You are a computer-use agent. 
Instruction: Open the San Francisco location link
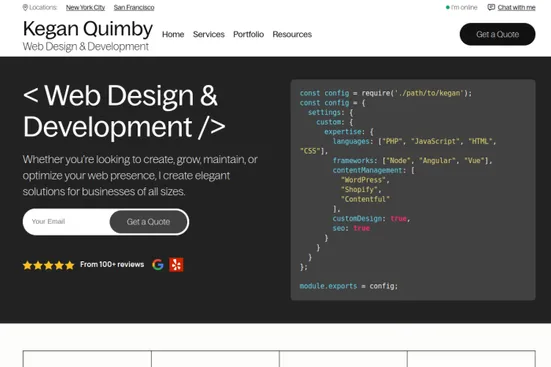[x=134, y=7]
